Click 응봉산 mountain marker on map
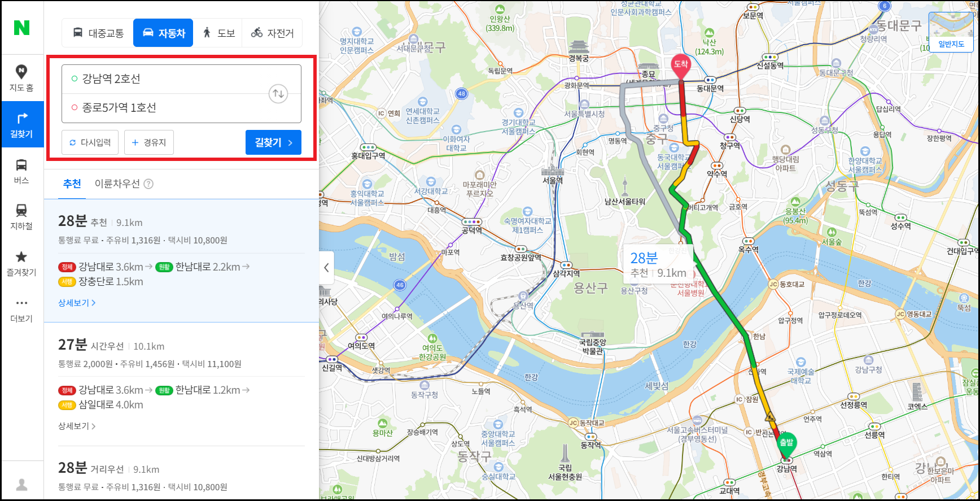This screenshot has width=980, height=501. pyautogui.click(x=795, y=211)
